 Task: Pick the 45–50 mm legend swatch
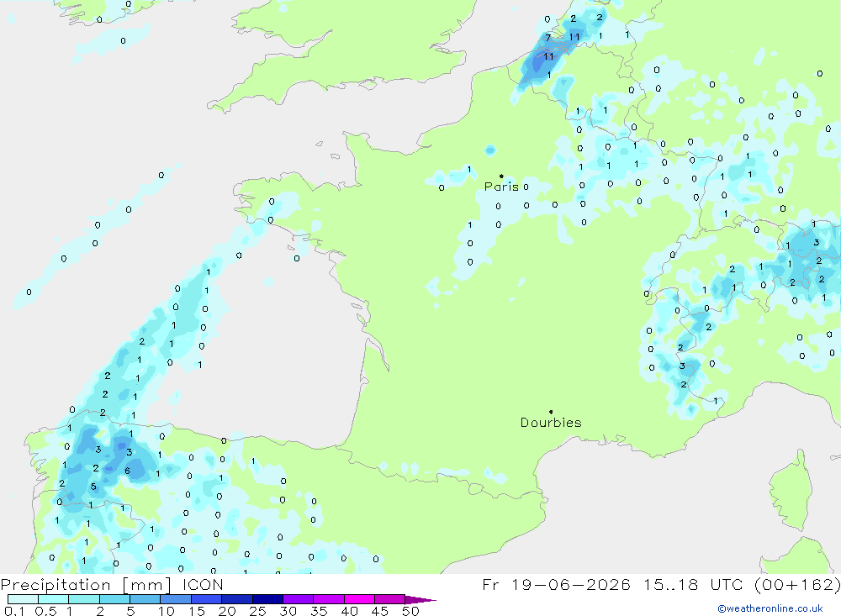click(390, 599)
